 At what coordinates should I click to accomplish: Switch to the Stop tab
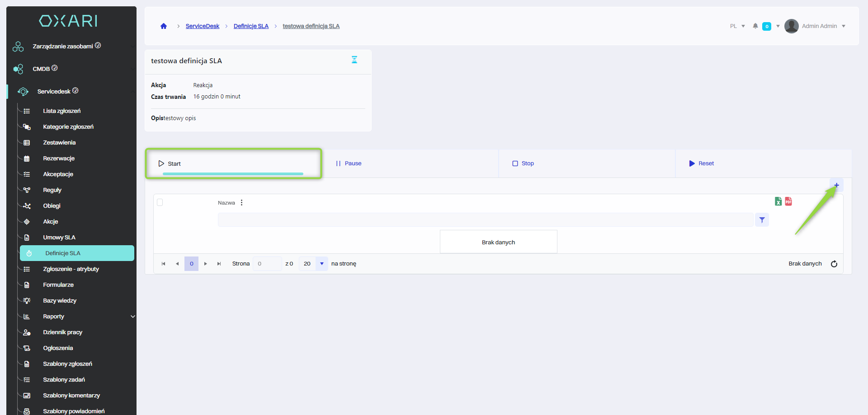[523, 163]
